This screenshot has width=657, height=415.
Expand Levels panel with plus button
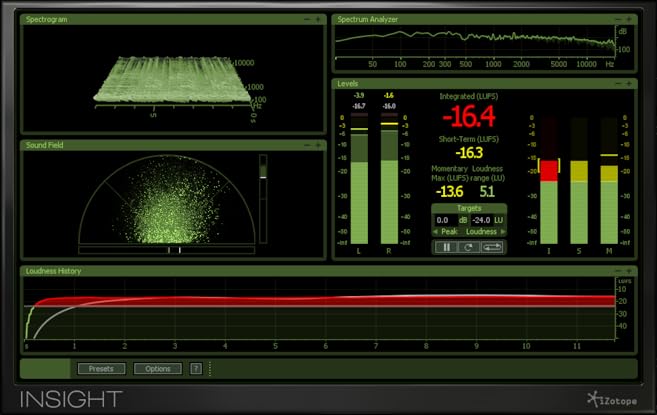[629, 84]
